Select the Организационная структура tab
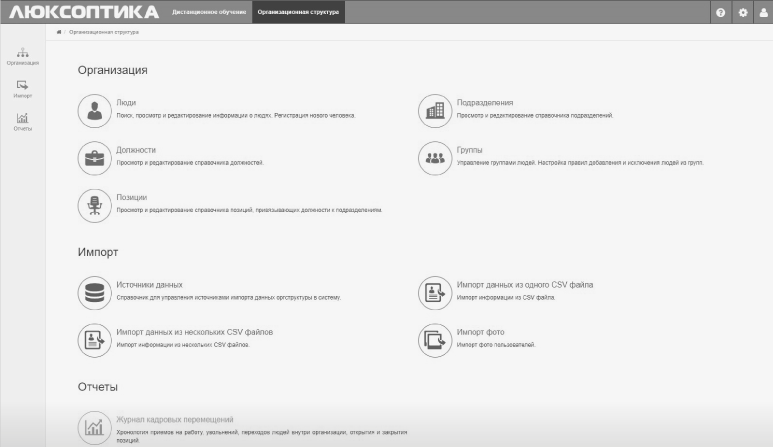The height and width of the screenshot is (447, 773). click(x=298, y=12)
